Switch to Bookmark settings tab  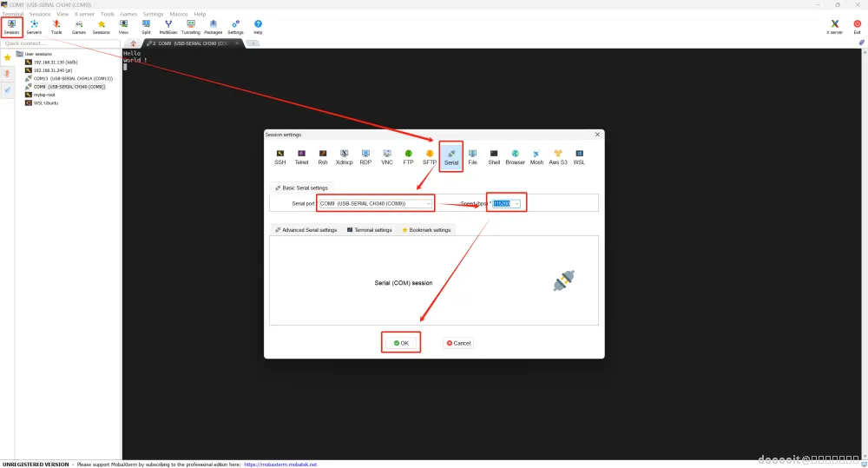[426, 230]
